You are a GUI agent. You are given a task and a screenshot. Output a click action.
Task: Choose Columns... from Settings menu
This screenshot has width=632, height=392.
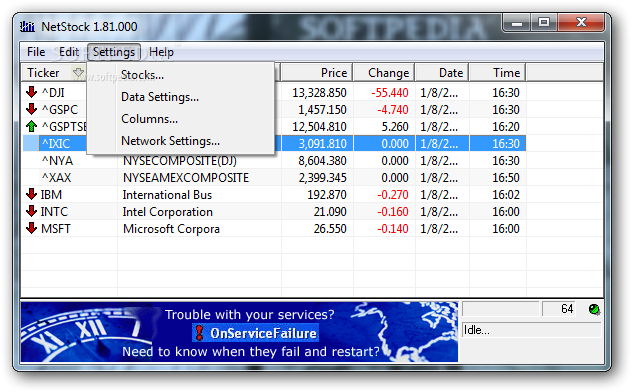[149, 119]
